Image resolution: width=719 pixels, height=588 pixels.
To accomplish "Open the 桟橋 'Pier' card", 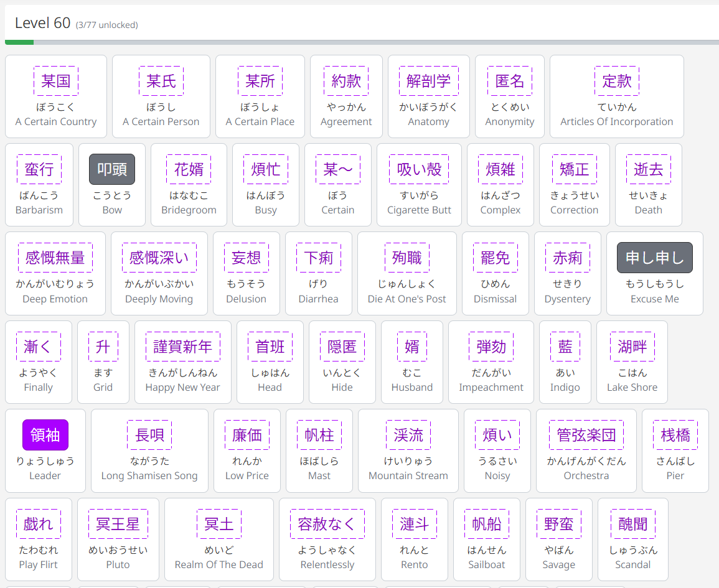I will pos(675,450).
